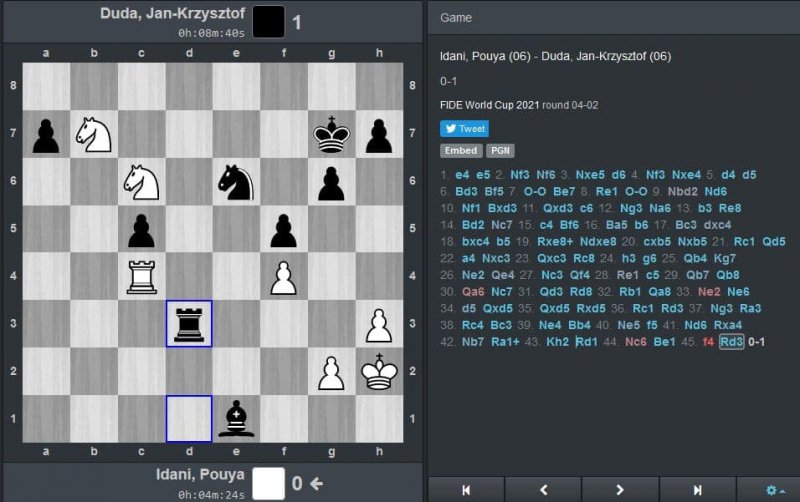Click the black rook on d3
Image resolution: width=800 pixels, height=502 pixels.
click(x=189, y=324)
